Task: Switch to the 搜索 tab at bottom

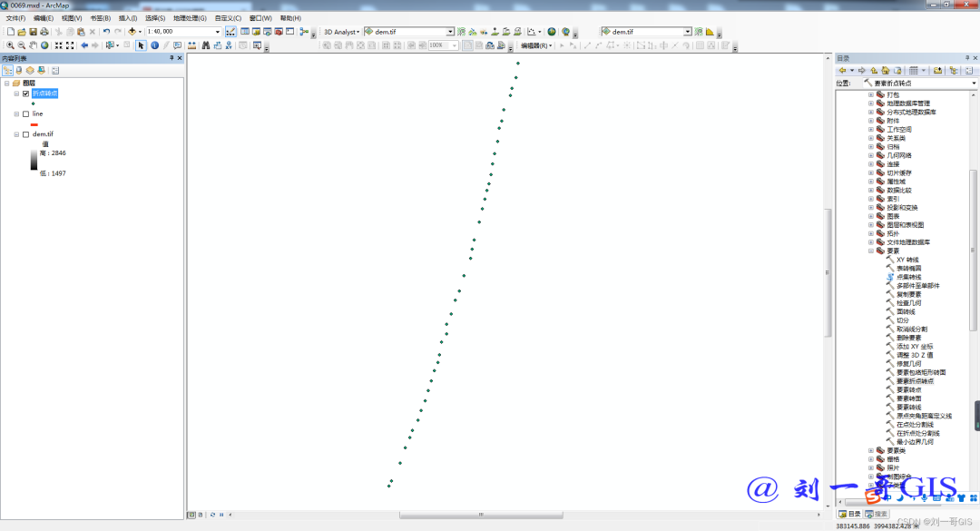Action: [877, 514]
